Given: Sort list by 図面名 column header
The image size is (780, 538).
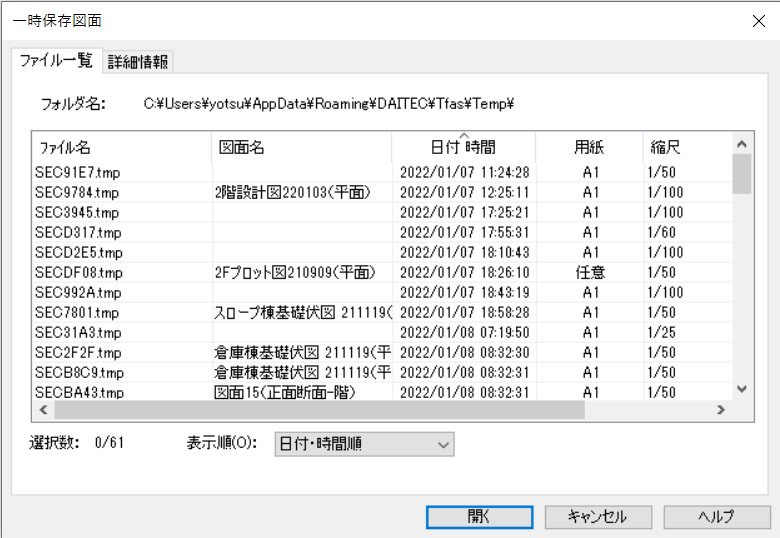Looking at the screenshot, I should click(300, 147).
